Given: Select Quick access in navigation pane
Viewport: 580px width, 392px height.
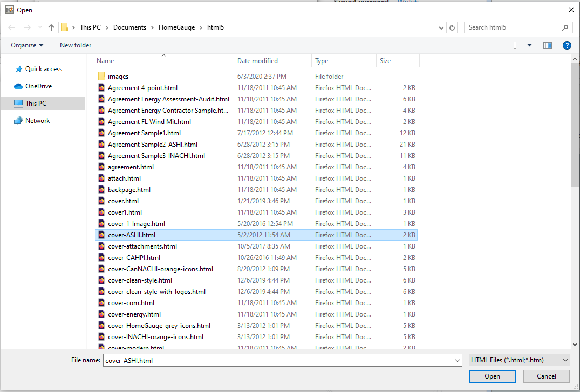Looking at the screenshot, I should pos(43,69).
